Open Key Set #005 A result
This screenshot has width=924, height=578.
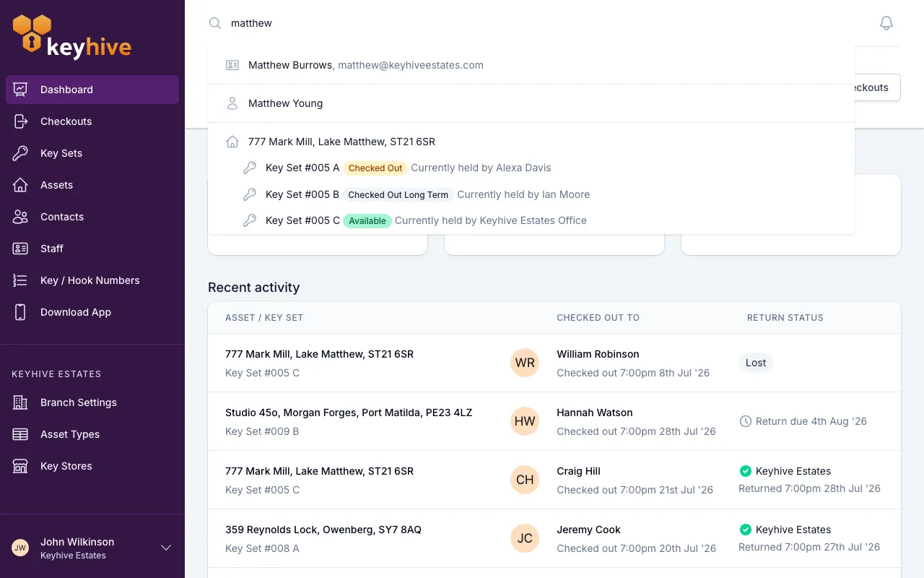coord(531,168)
